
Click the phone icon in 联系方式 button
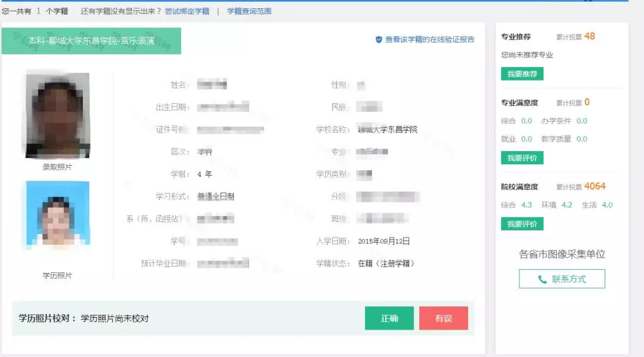542,279
